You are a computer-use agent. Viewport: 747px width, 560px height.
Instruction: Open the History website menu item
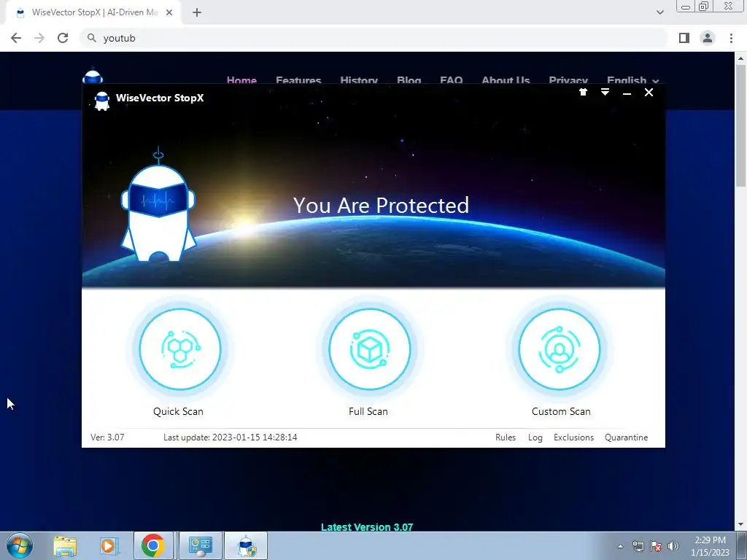point(359,80)
